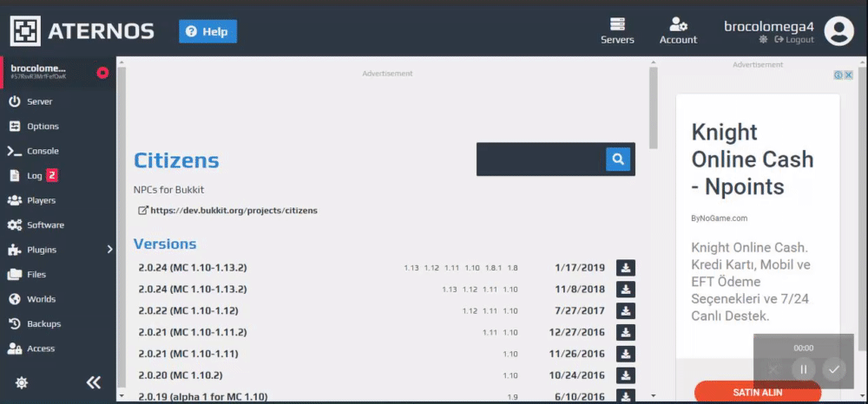Click the Aternos logo icon
Viewport: 868px width, 404px height.
click(x=25, y=31)
